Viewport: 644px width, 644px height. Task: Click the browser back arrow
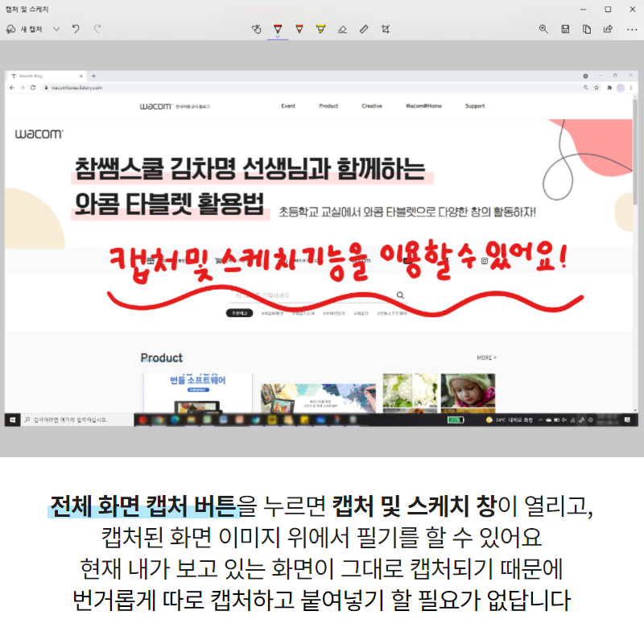(11, 88)
